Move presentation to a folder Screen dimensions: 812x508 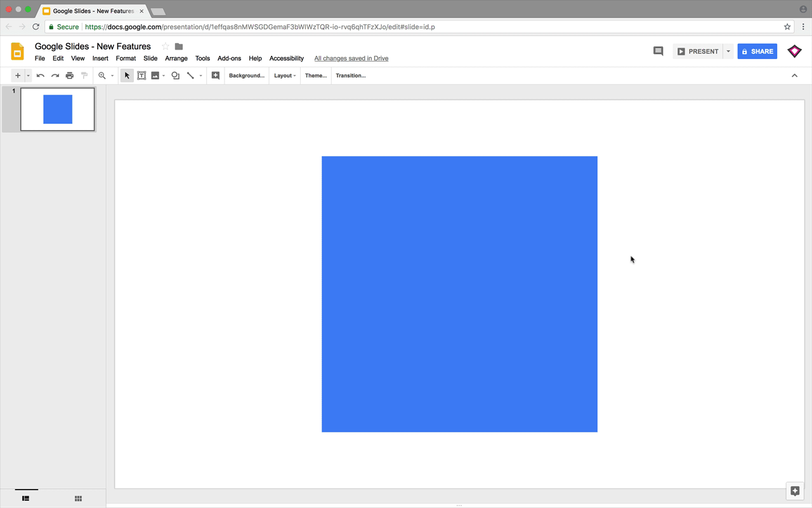[x=179, y=46]
